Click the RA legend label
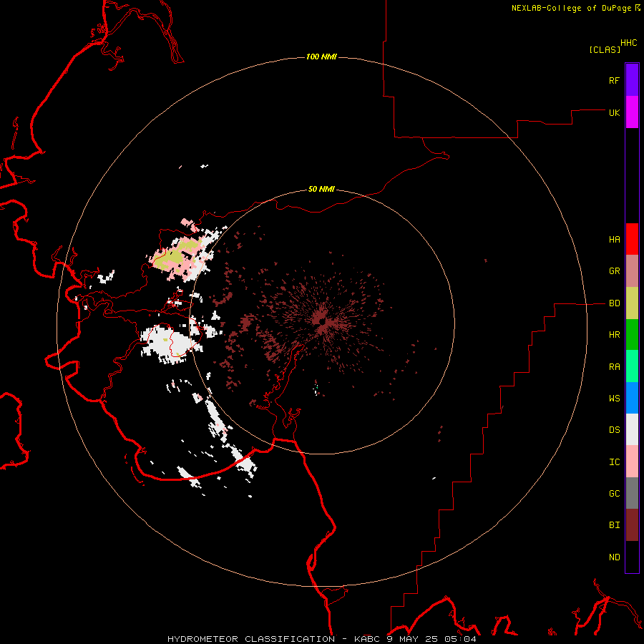The height and width of the screenshot is (644, 644). (x=614, y=367)
